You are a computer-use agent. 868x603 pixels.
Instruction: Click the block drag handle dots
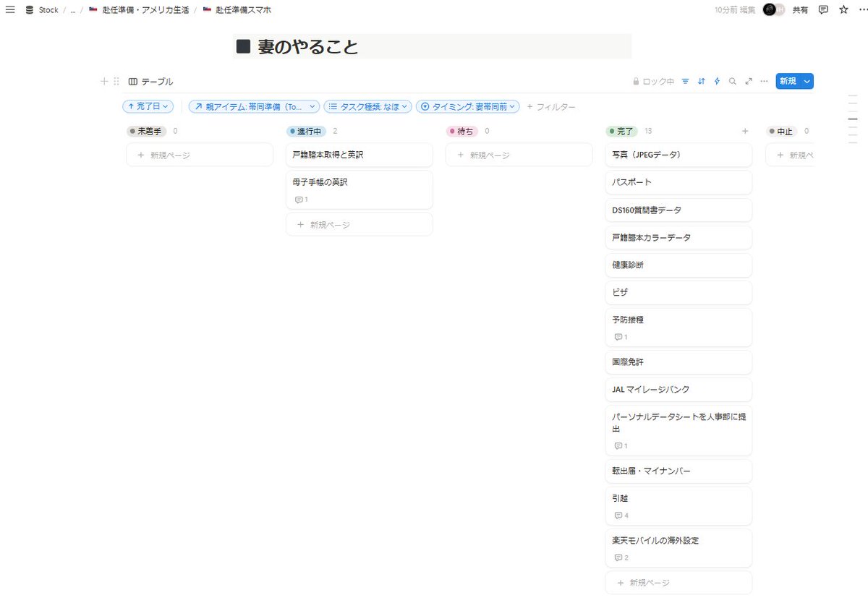(116, 82)
